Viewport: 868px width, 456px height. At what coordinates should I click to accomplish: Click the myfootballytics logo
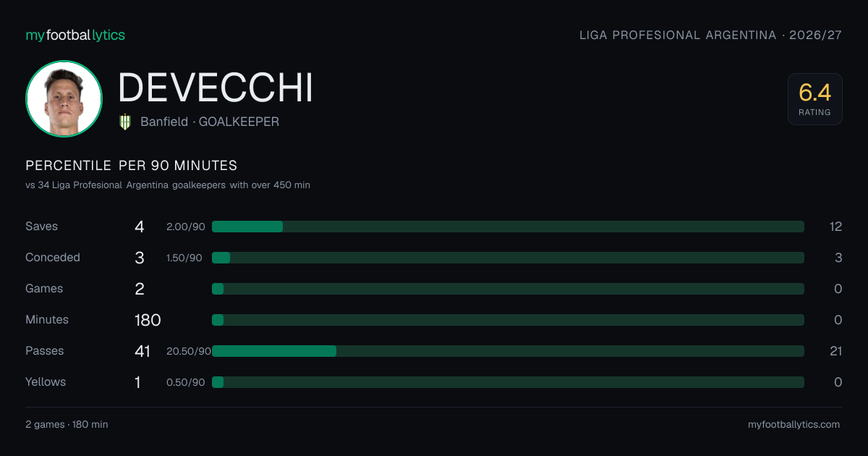[75, 35]
